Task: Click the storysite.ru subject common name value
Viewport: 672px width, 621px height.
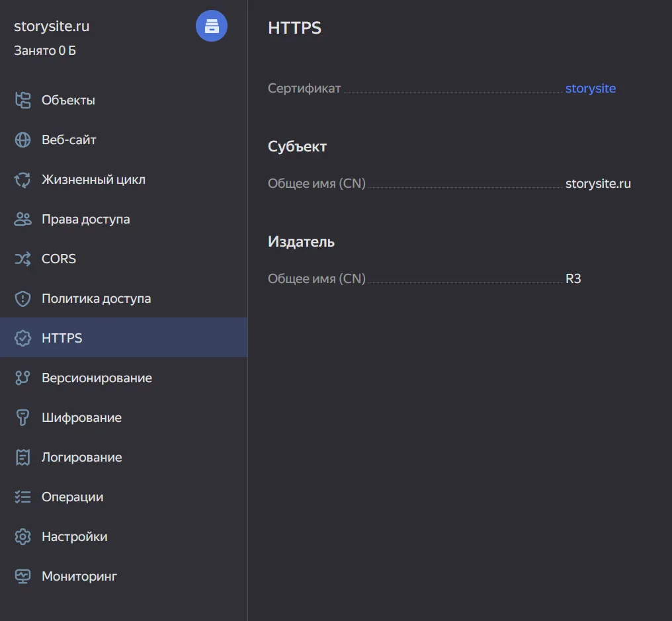Action: coord(598,184)
